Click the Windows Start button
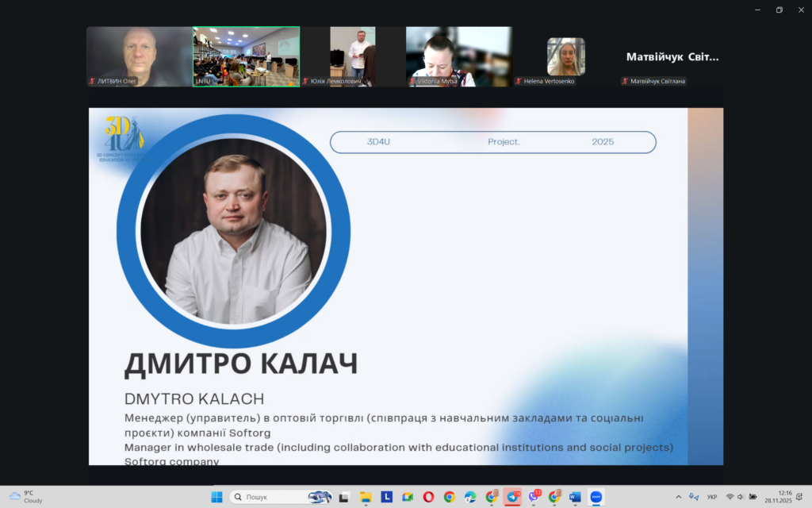Screen dimensions: 812x508 click(216, 497)
